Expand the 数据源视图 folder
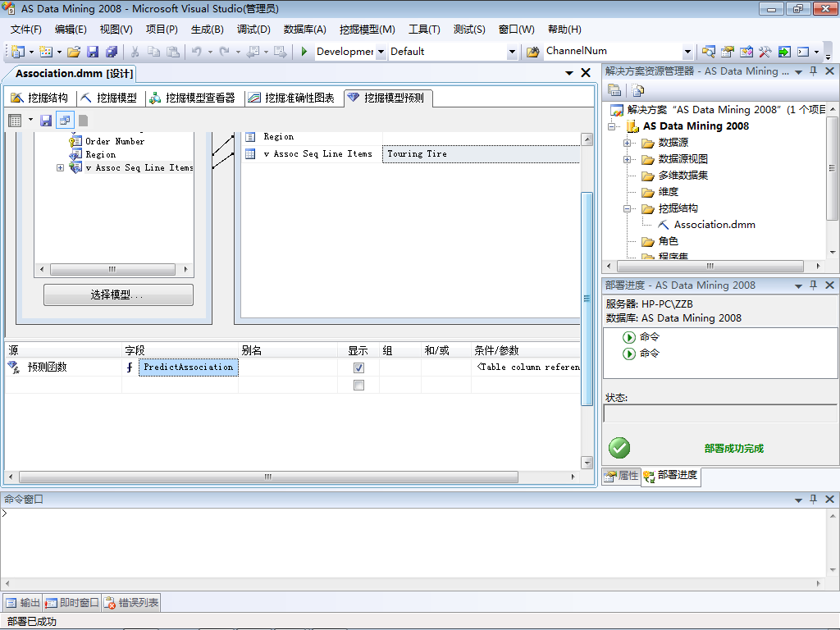Screen dimensions: 840x630 626,160
